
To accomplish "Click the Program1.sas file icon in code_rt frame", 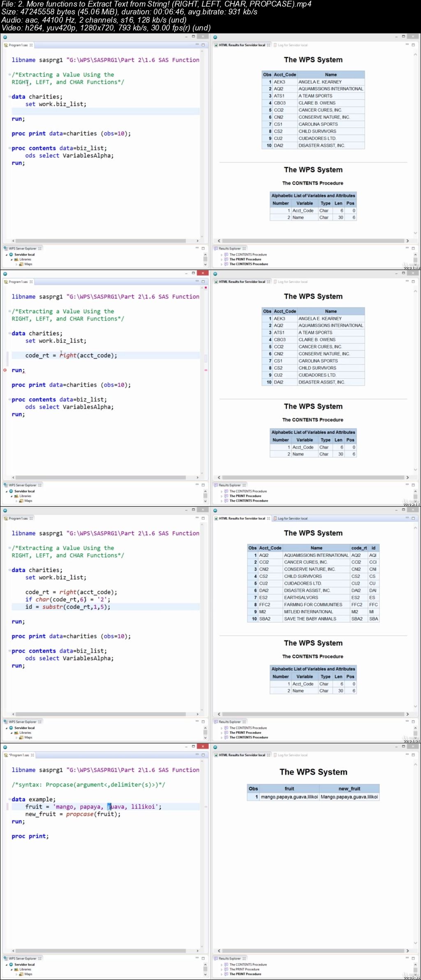I will point(6,518).
